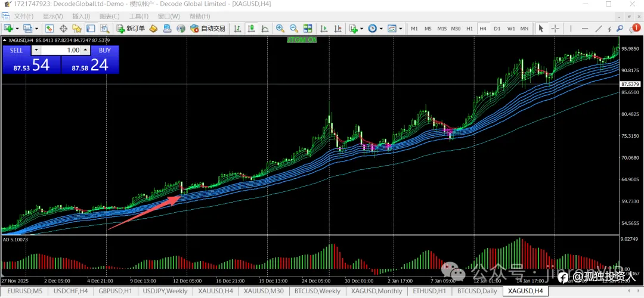Click the 1.00 lot volume field
The height and width of the screenshot is (298, 644).
point(61,50)
